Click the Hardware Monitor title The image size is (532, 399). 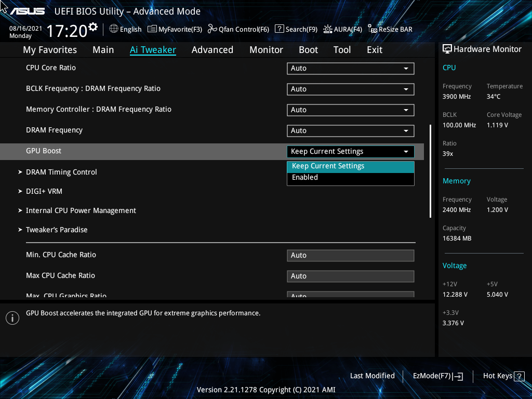coord(487,49)
